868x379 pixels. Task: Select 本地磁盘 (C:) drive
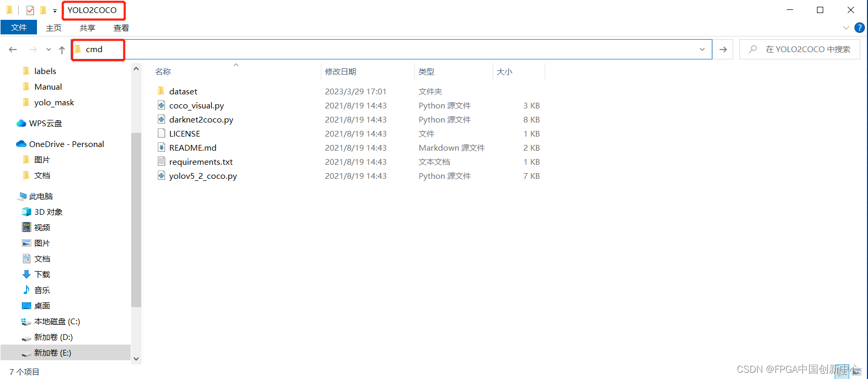57,321
